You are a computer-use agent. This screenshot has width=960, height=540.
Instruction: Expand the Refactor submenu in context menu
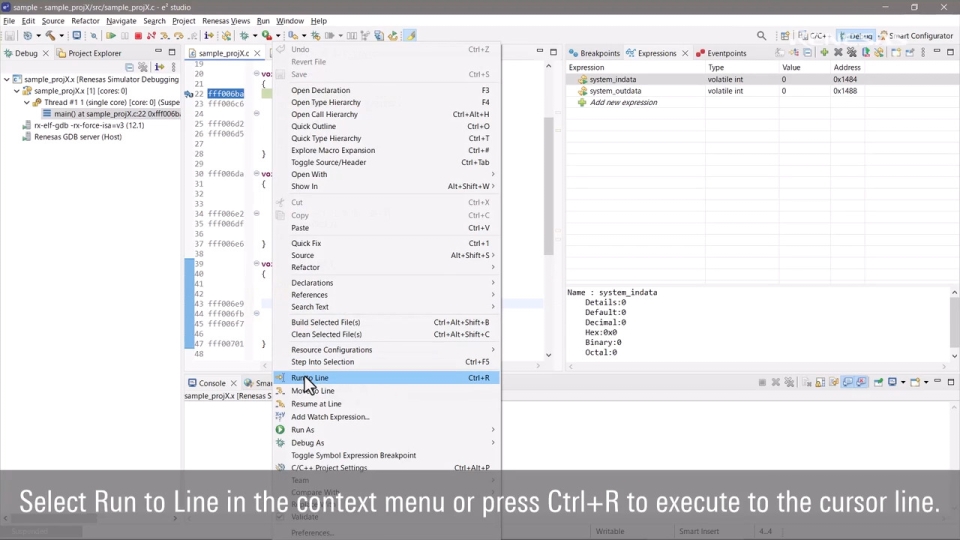pyautogui.click(x=387, y=268)
